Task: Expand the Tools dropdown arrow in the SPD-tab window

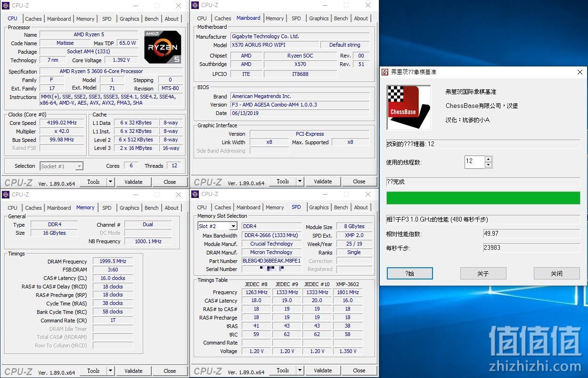Action: pyautogui.click(x=300, y=370)
